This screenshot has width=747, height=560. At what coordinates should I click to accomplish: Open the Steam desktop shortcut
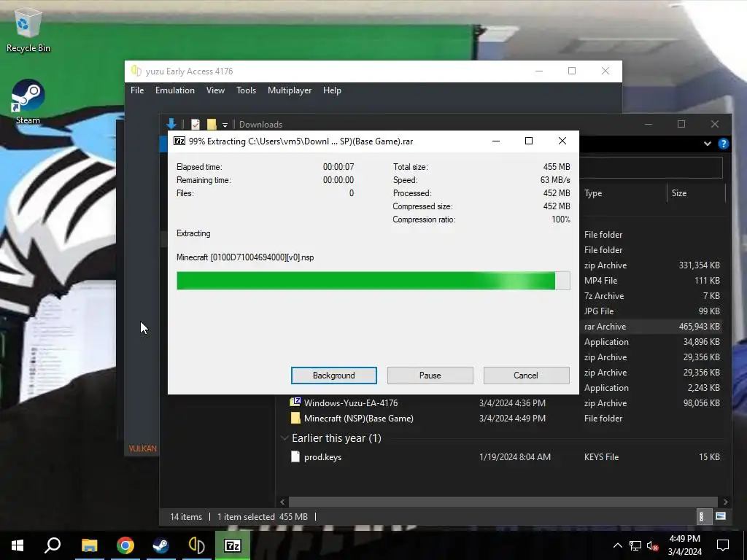click(x=28, y=101)
